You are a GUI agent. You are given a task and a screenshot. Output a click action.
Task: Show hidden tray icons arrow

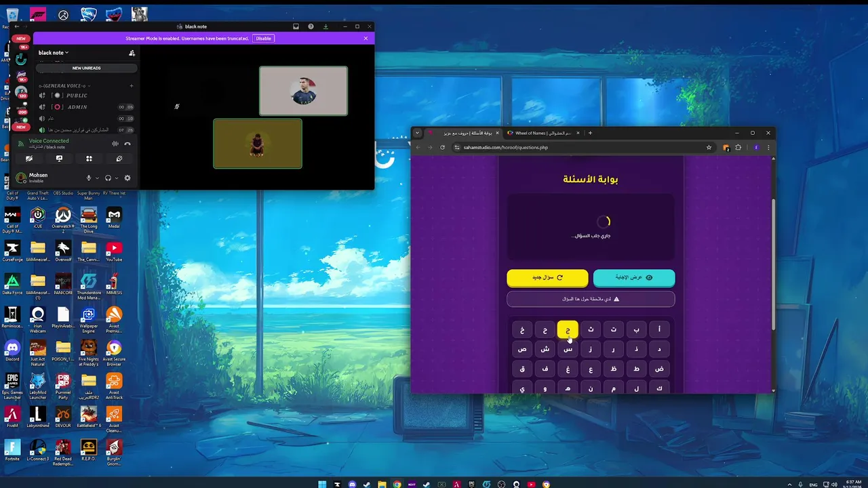click(x=789, y=484)
